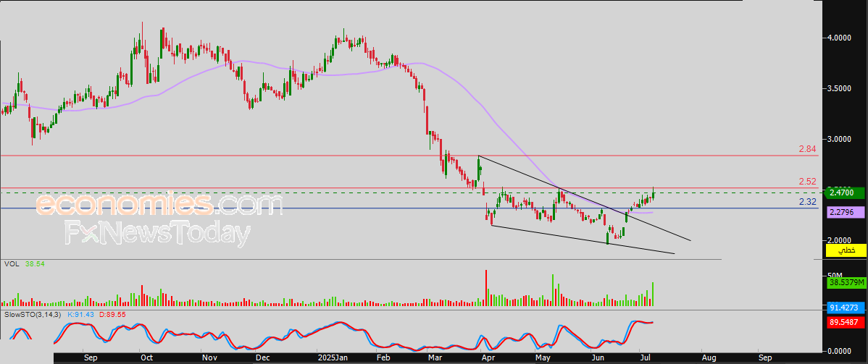Select the green 38.5379M volume tag

tap(846, 283)
